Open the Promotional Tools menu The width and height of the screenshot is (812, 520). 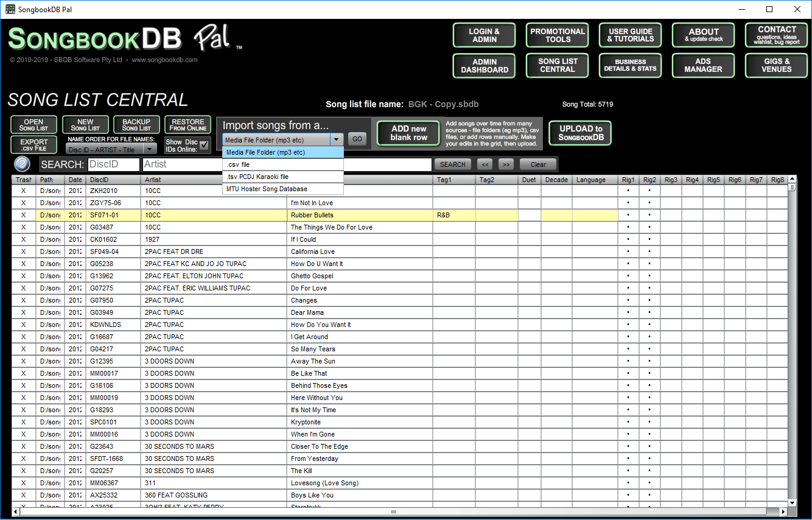click(x=557, y=35)
